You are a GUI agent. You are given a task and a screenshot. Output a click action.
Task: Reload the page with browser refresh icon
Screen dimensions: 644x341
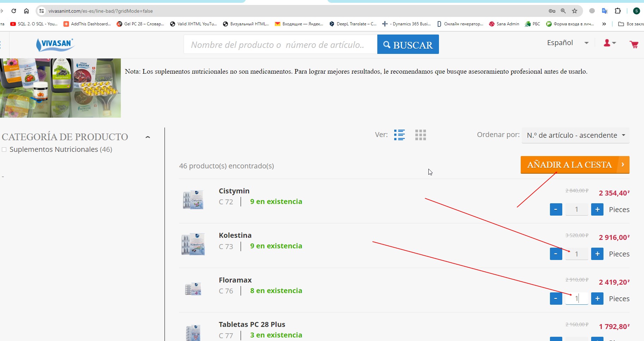(x=14, y=11)
